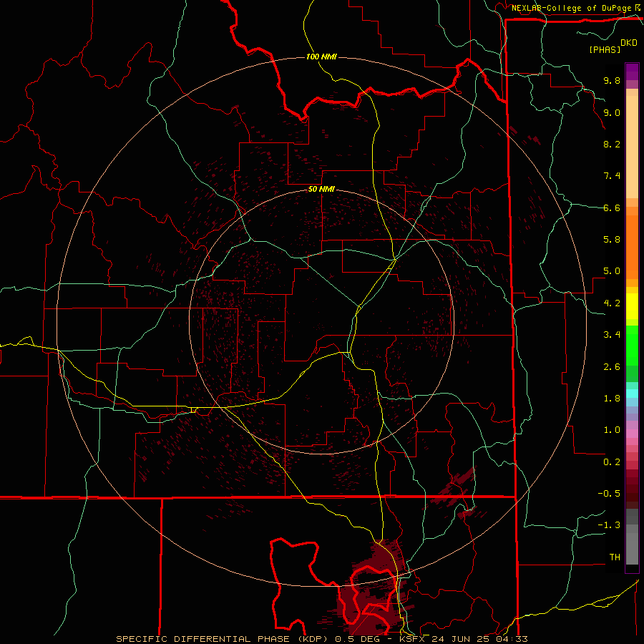
Task: Click the 24 JUN 25 04:33 timestamp
Action: point(479,639)
